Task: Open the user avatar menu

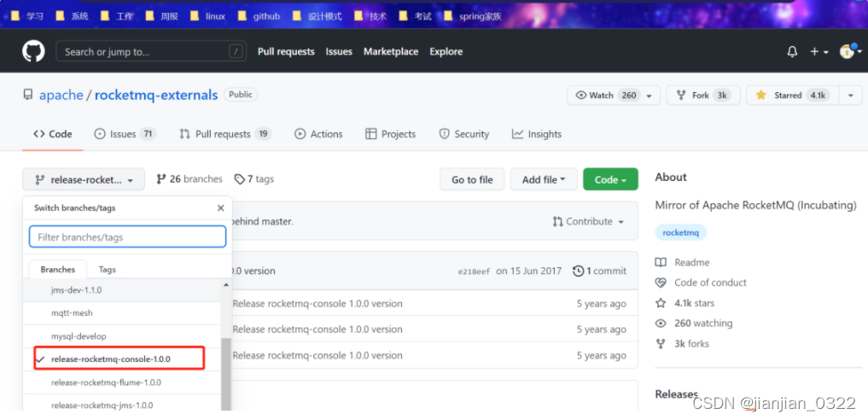Action: 850,51
